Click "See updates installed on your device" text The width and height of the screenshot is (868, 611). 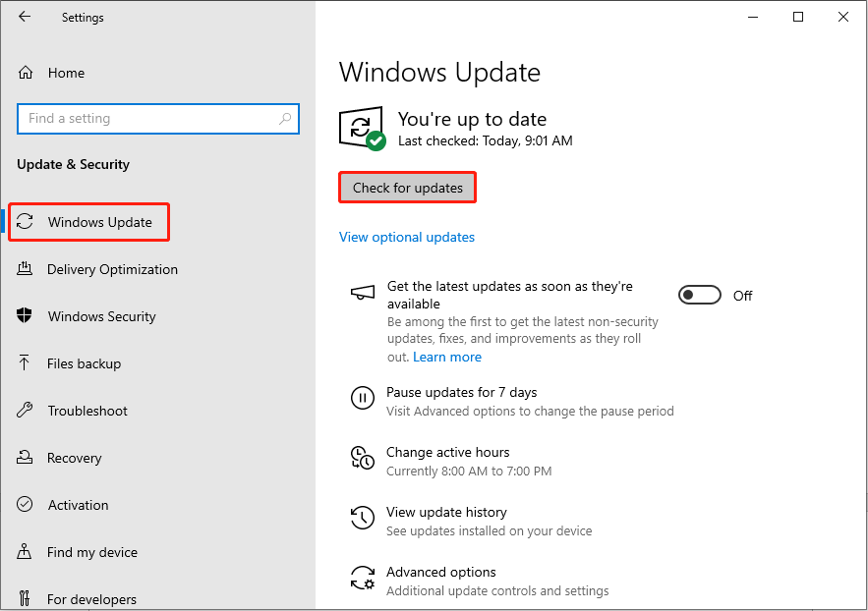[x=489, y=530]
